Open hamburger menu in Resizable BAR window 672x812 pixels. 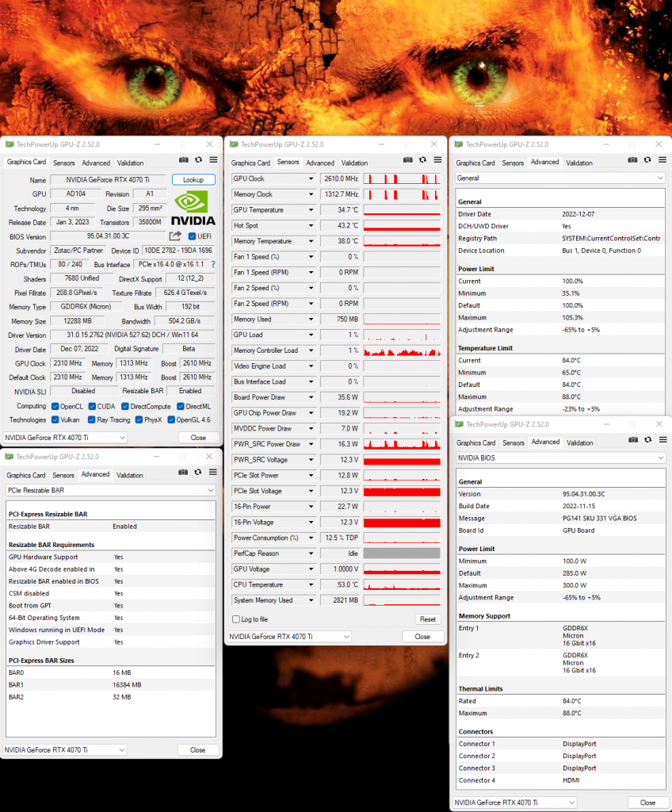[x=213, y=473]
